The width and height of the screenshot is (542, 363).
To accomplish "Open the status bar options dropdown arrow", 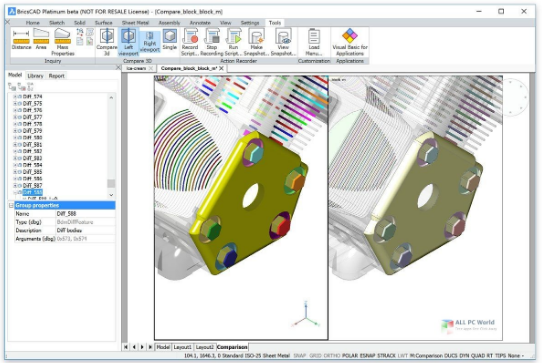I will pos(523,355).
